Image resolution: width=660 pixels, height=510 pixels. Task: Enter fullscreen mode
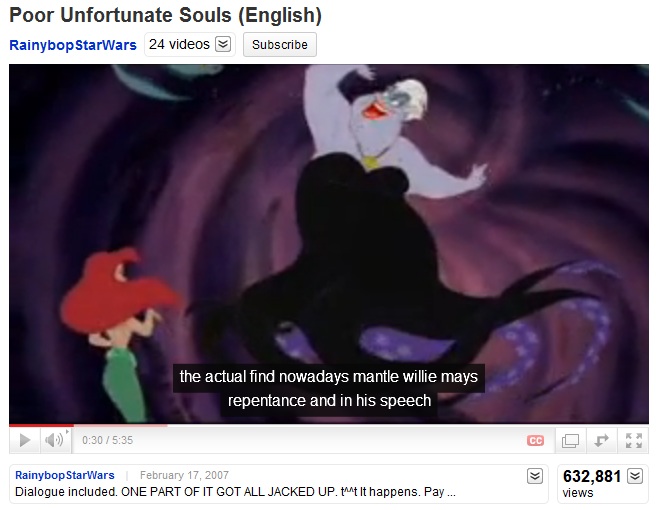[x=633, y=441]
